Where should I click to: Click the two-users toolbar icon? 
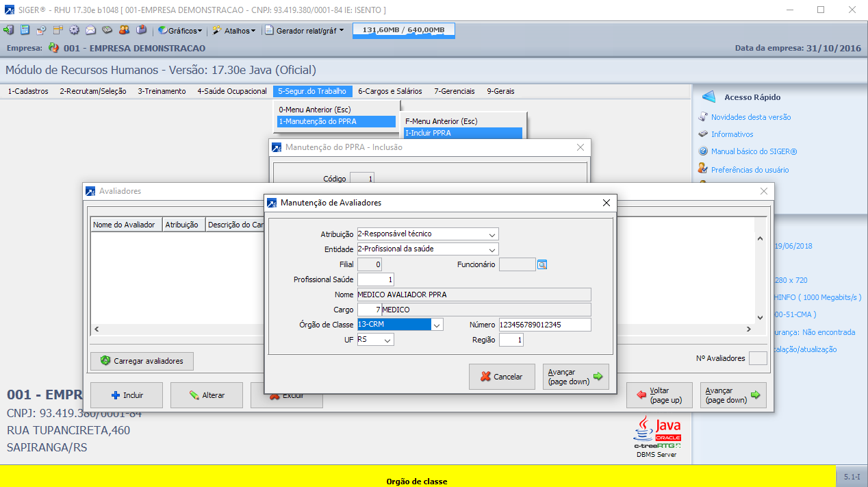124,30
